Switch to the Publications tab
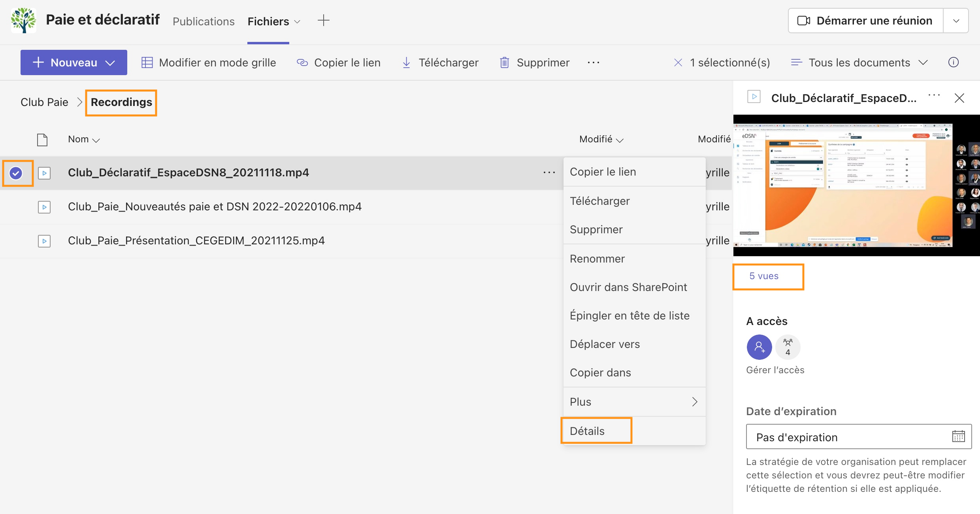 204,21
